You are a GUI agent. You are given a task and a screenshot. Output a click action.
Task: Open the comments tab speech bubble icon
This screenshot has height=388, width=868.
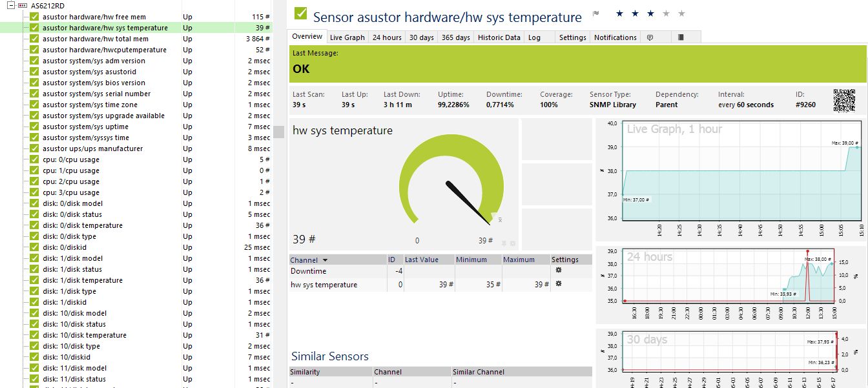coord(650,37)
